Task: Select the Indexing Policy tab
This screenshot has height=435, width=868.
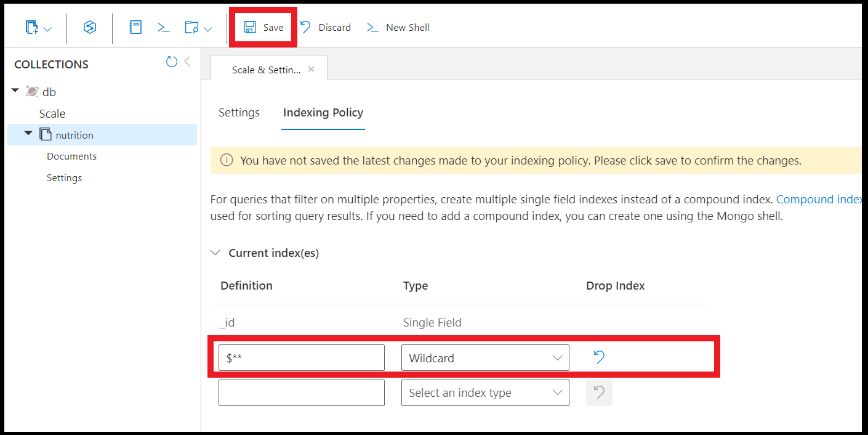Action: 323,113
